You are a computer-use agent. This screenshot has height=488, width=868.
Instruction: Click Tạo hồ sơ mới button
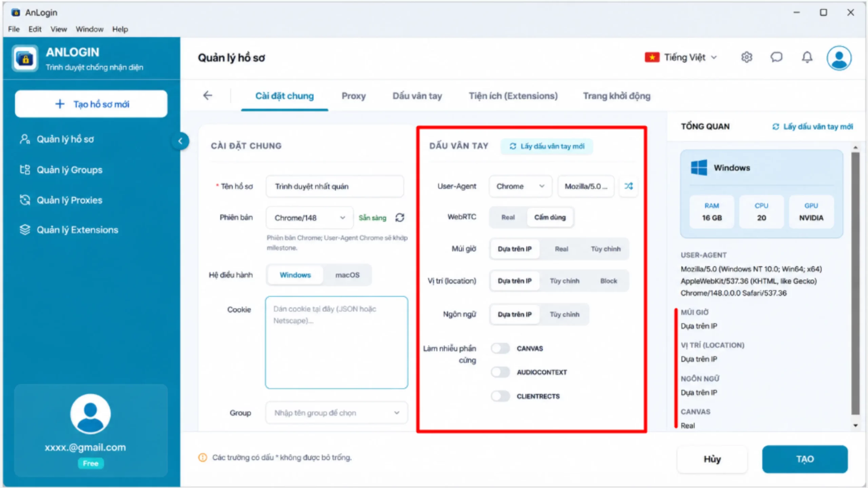(x=91, y=104)
